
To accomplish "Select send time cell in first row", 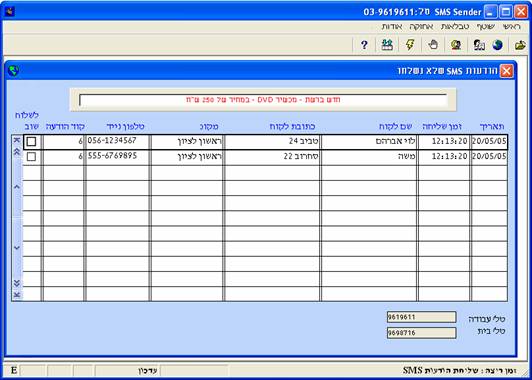I will point(444,142).
